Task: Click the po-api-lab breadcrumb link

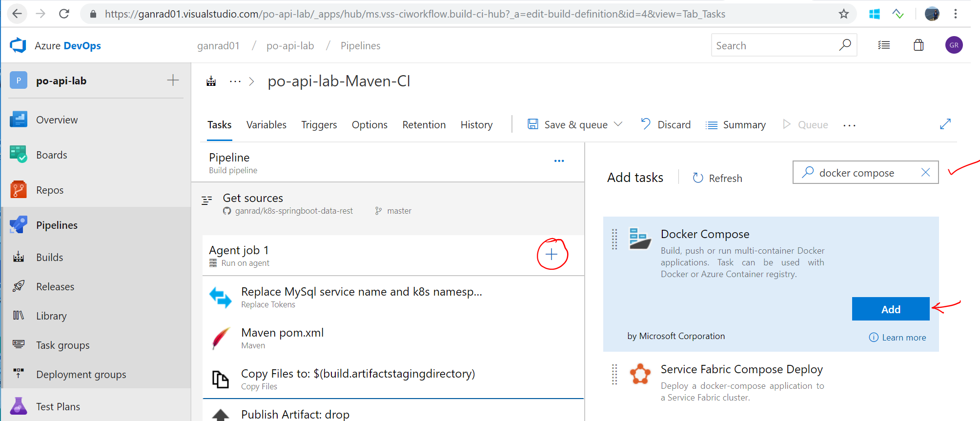Action: [x=290, y=45]
